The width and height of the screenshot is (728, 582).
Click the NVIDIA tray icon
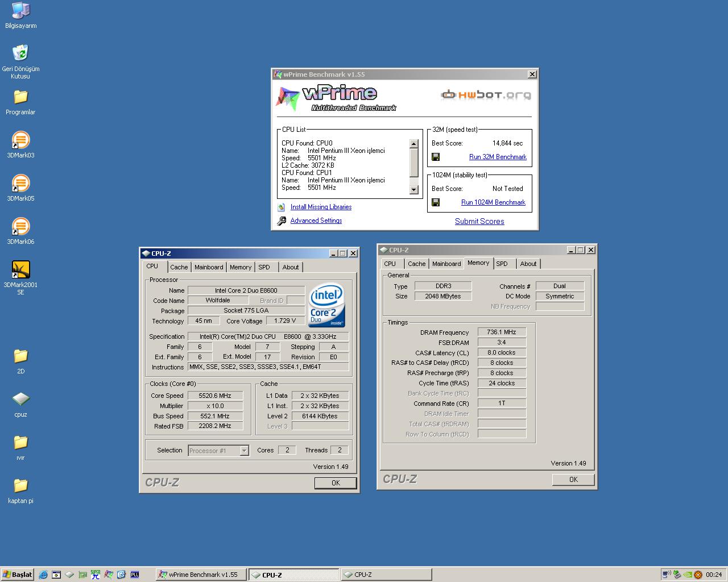[688, 575]
